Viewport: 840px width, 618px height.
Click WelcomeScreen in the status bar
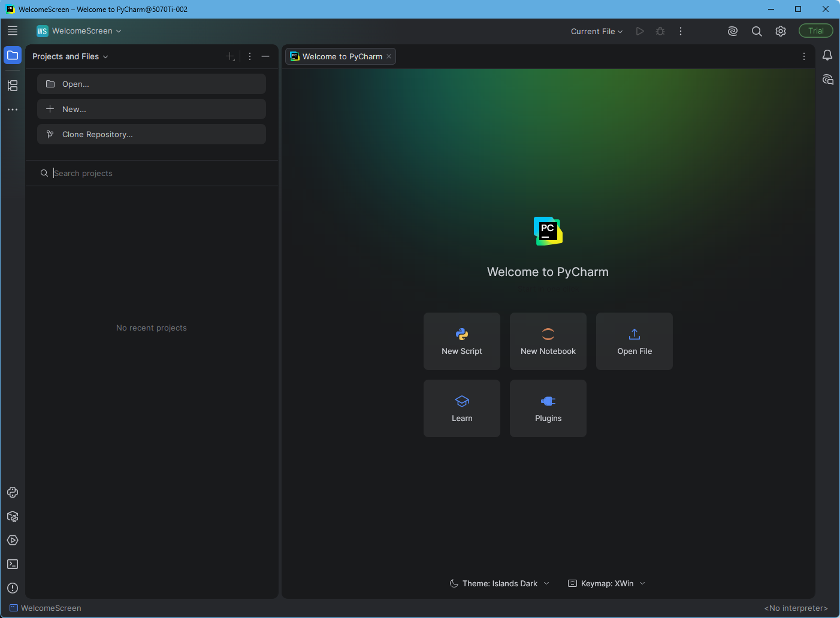pyautogui.click(x=46, y=608)
